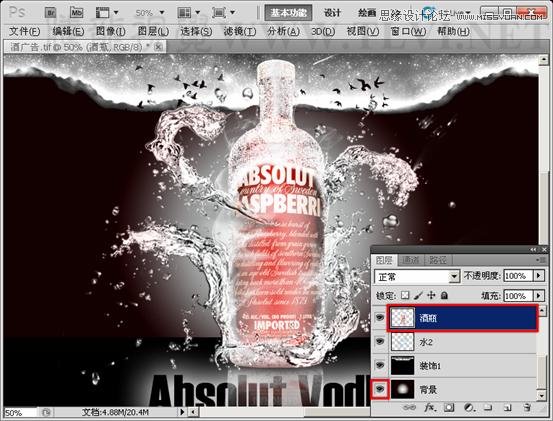Create a new layer group
The width and height of the screenshot is (553, 421).
(x=488, y=407)
